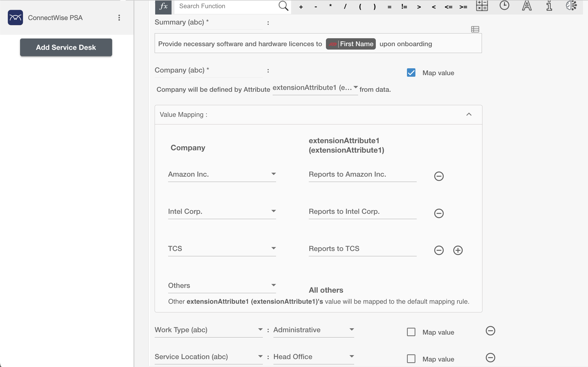This screenshot has width=588, height=367.
Task: Insert a closing parenthesis
Action: (375, 7)
